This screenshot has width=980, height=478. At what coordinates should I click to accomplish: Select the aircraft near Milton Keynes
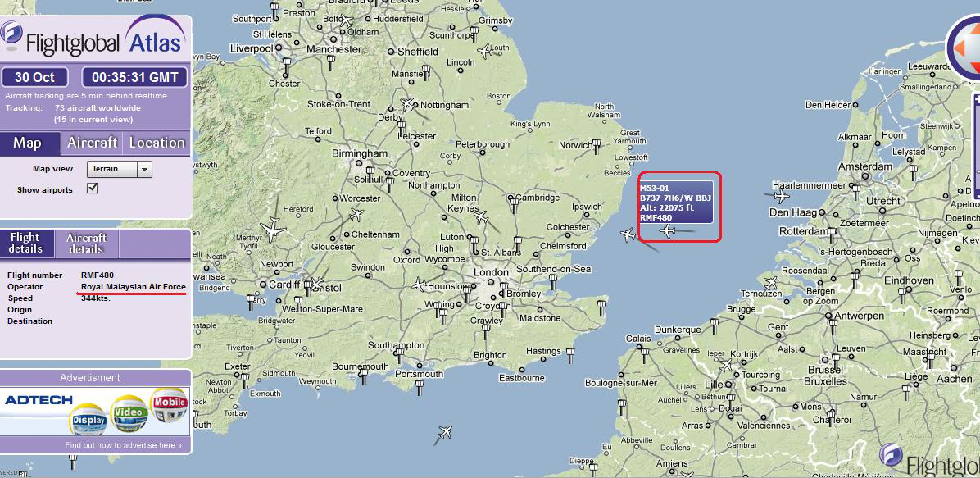pos(481,217)
